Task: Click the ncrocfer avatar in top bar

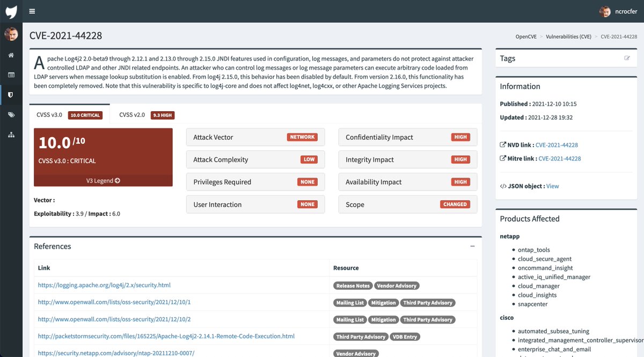Action: [605, 11]
